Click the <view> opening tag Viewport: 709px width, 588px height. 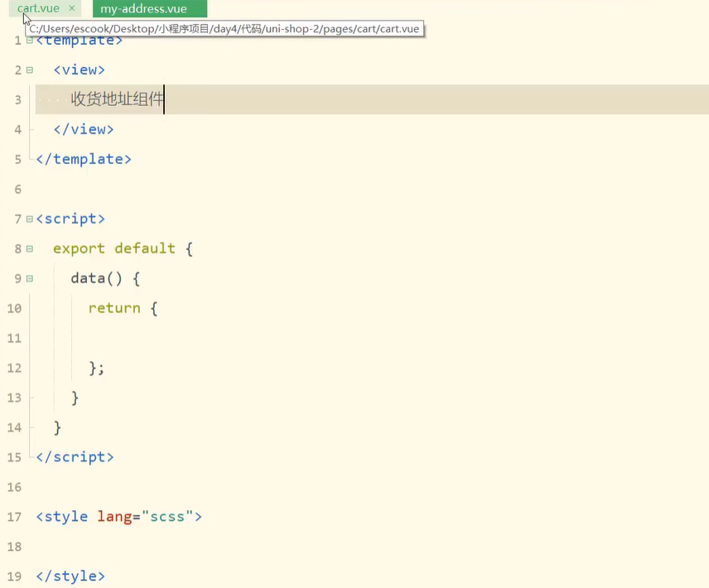[80, 70]
